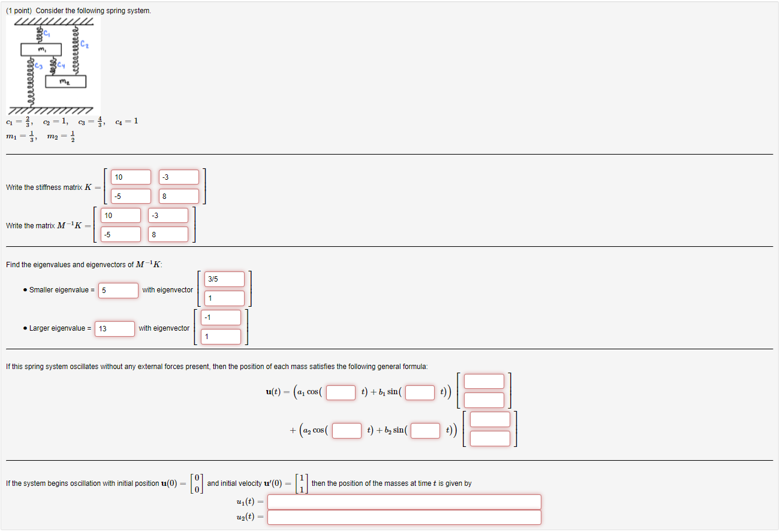Click the bottom-right entry of M⁻¹K
780x532 pixels.
(x=168, y=234)
